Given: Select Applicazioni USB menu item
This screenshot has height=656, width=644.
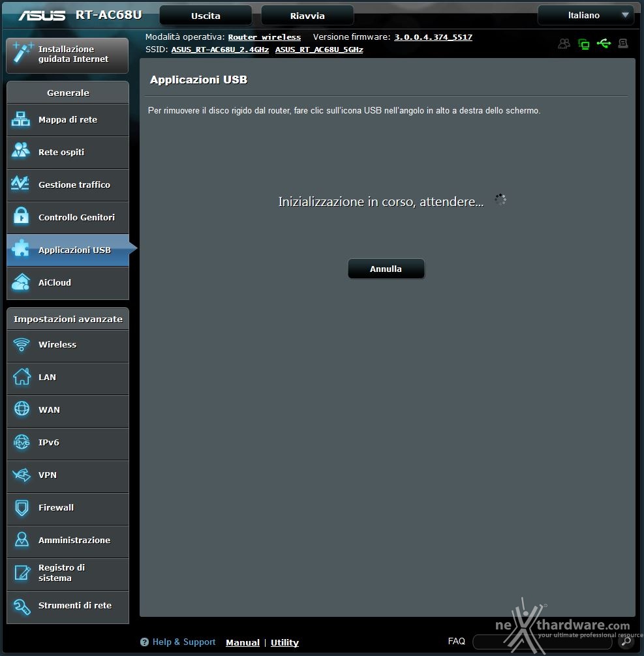Looking at the screenshot, I should pos(68,250).
